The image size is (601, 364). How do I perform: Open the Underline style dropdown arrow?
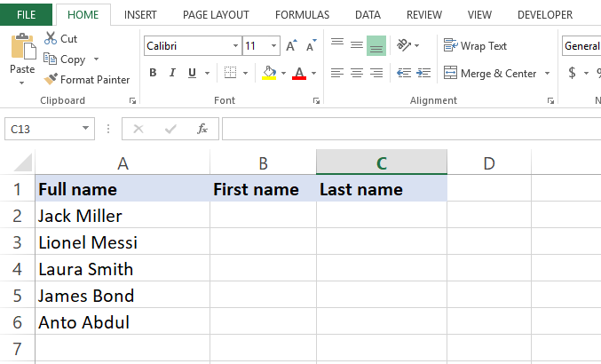[208, 73]
